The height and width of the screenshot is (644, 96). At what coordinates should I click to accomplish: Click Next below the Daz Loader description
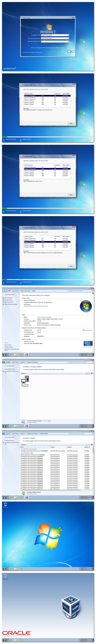pyautogui.click(x=71, y=195)
